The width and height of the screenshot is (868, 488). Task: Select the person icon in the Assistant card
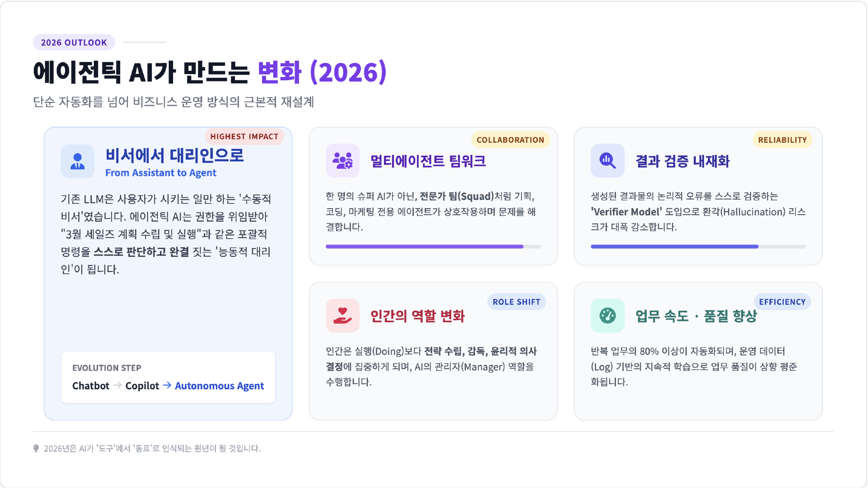coord(77,161)
